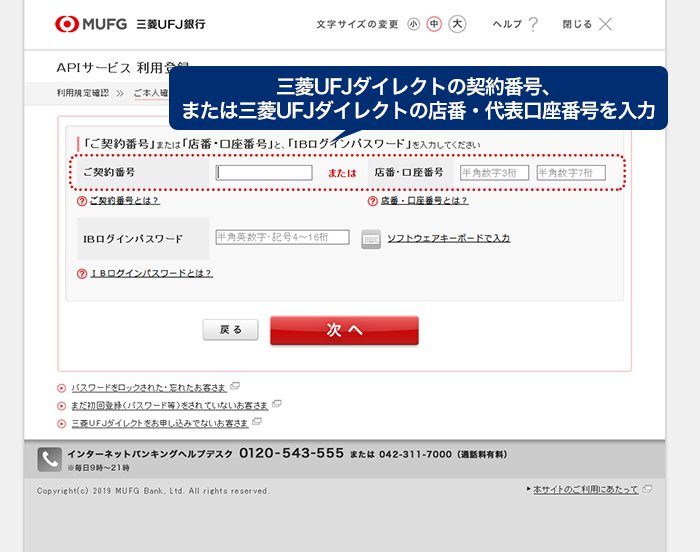
Task: Focus the 3-digit branch number field
Action: (495, 172)
